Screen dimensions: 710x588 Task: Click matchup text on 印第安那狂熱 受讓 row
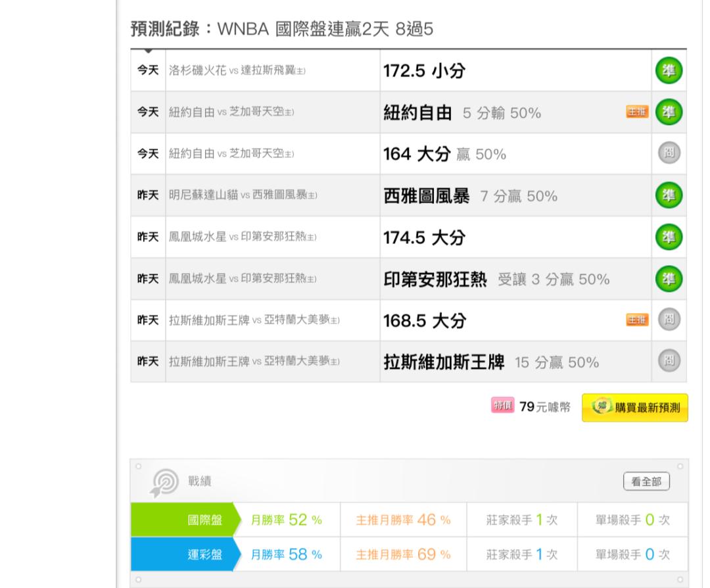(x=243, y=279)
